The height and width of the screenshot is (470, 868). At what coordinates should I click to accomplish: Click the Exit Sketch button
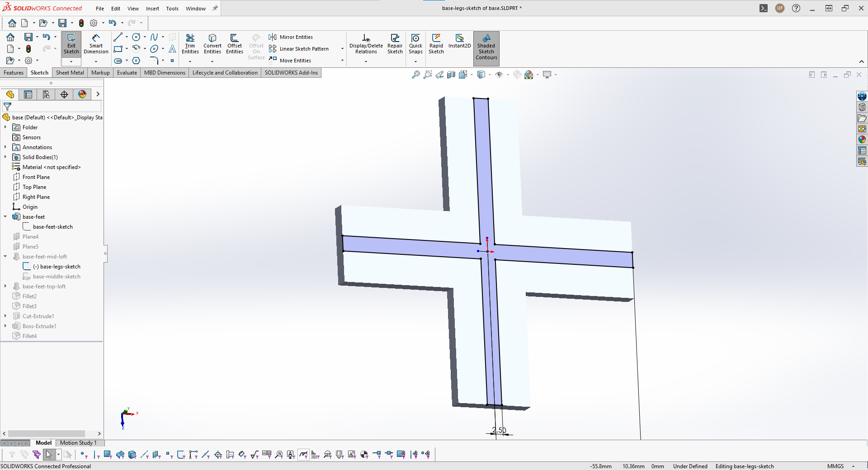click(x=71, y=44)
